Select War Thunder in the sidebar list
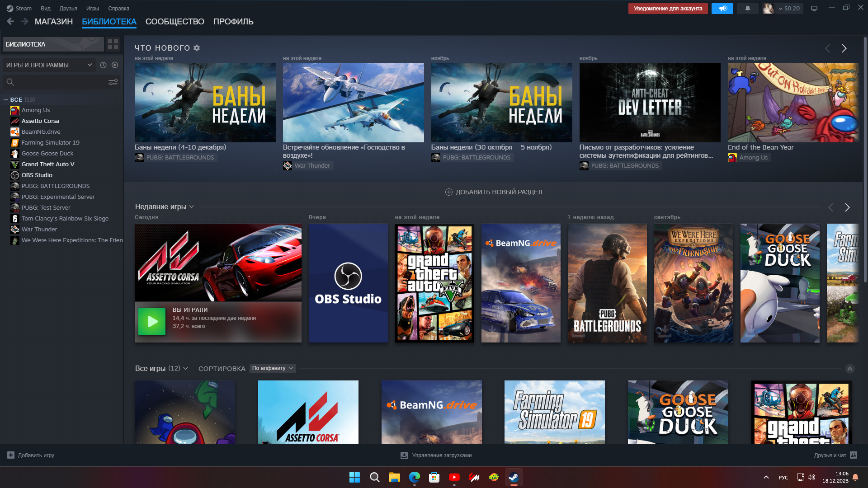Viewport: 868px width, 488px height. [x=39, y=230]
